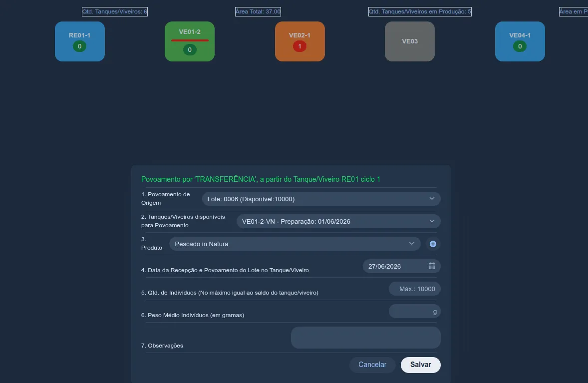This screenshot has width=588, height=383.
Task: Focus the date field showing 27/06/2026
Action: 402,266
